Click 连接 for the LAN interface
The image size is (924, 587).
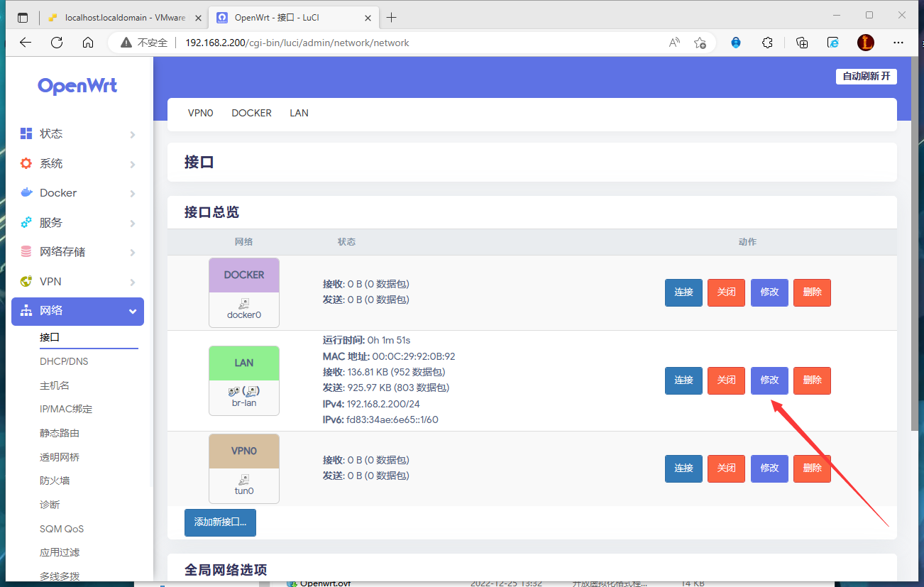[x=683, y=380]
